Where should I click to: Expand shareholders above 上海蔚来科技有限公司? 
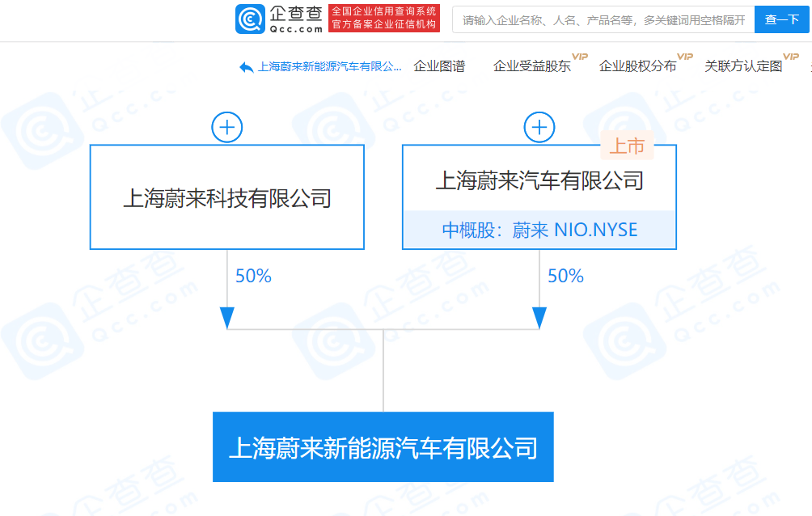226,128
